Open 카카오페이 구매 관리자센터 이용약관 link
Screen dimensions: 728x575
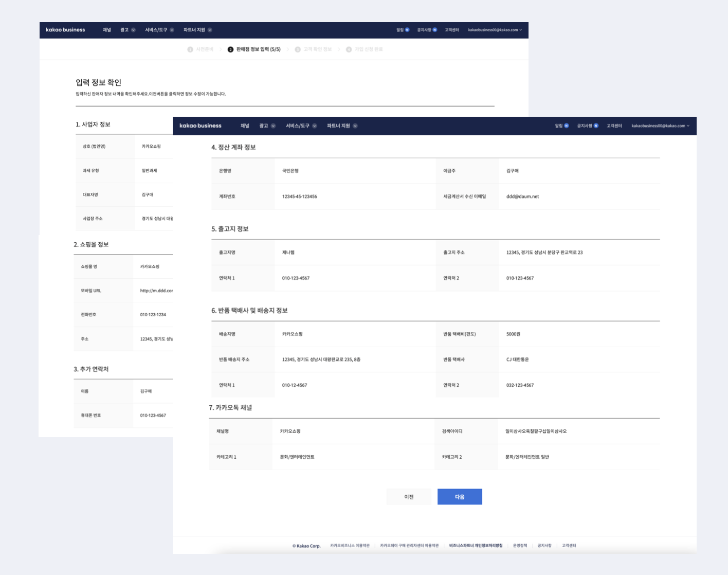point(409,546)
